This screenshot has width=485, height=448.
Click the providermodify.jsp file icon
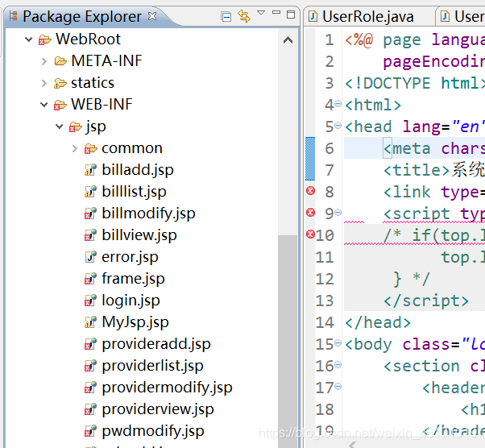[x=90, y=388]
